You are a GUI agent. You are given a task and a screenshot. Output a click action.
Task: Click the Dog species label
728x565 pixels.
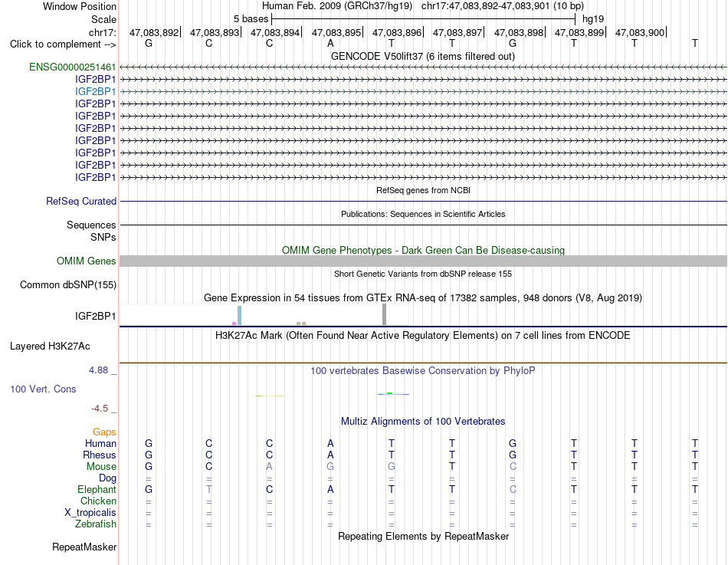tap(107, 478)
